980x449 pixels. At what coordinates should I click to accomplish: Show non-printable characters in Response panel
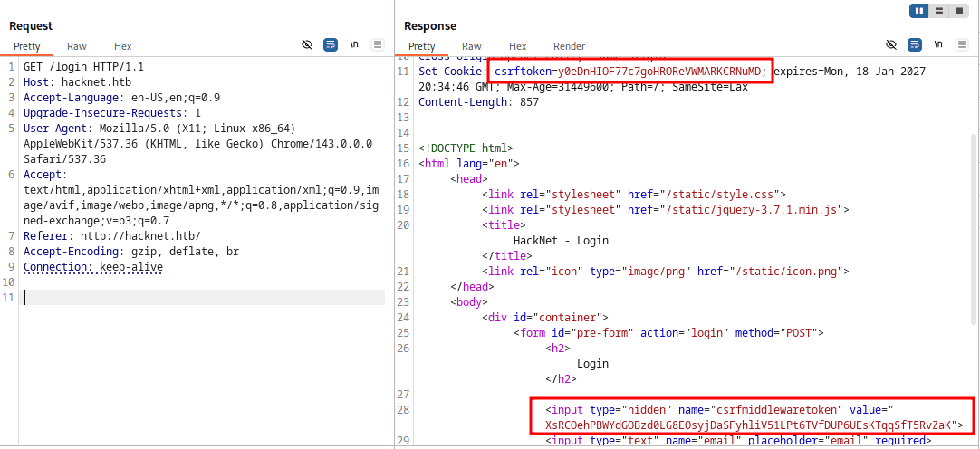pos(938,44)
